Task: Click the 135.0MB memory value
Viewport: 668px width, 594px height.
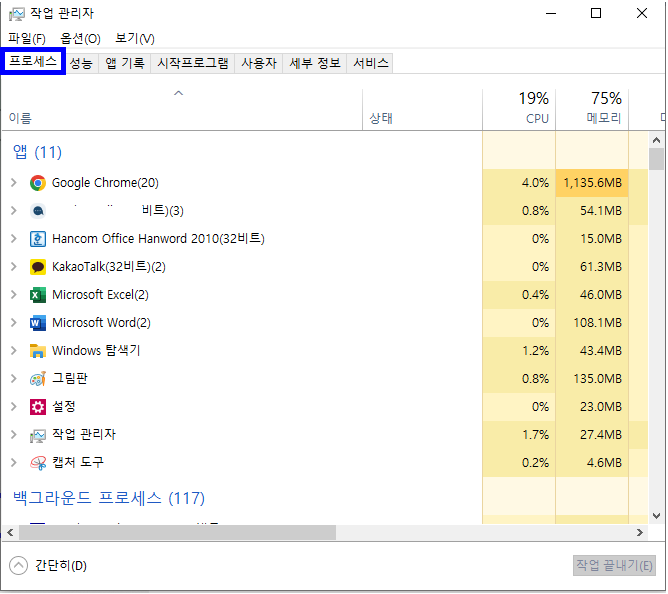Action: pos(598,379)
